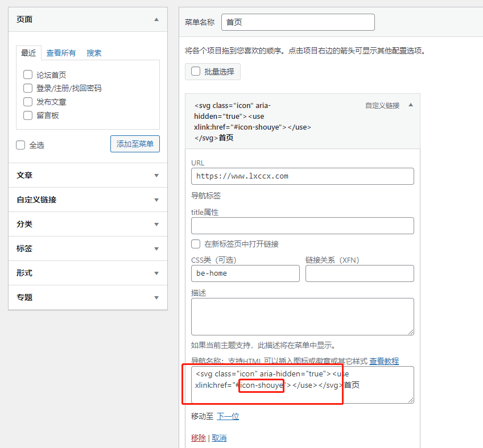The image size is (483, 448).
Task: Open the 搜索 tab
Action: click(94, 53)
